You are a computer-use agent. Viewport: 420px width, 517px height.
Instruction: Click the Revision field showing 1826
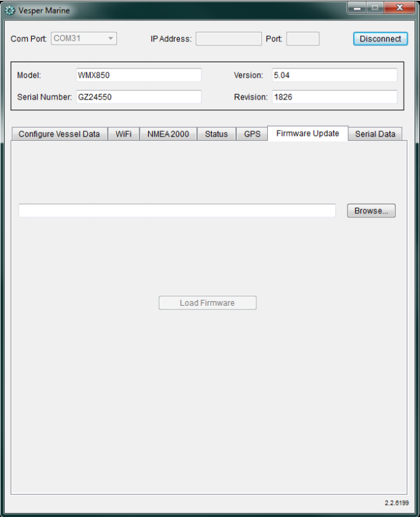pyautogui.click(x=334, y=97)
